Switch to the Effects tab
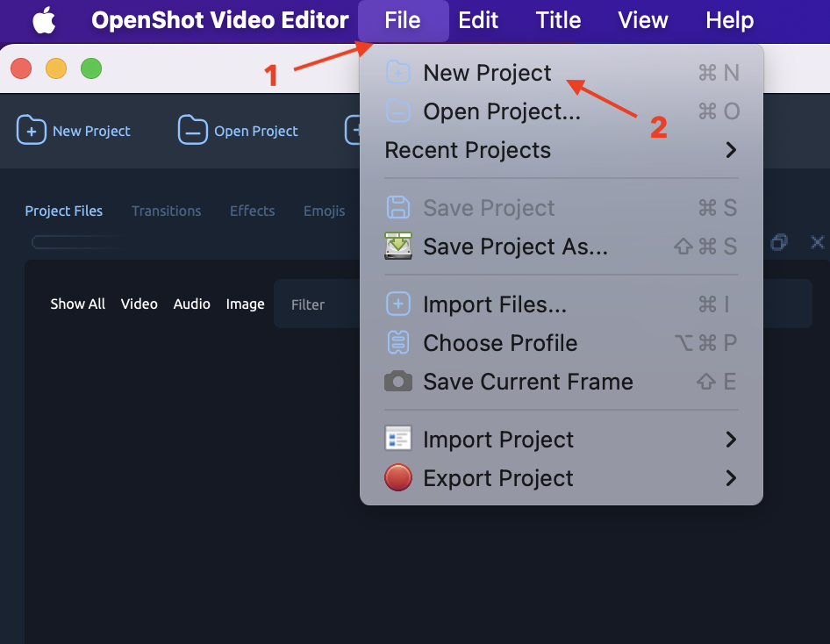 pos(253,211)
